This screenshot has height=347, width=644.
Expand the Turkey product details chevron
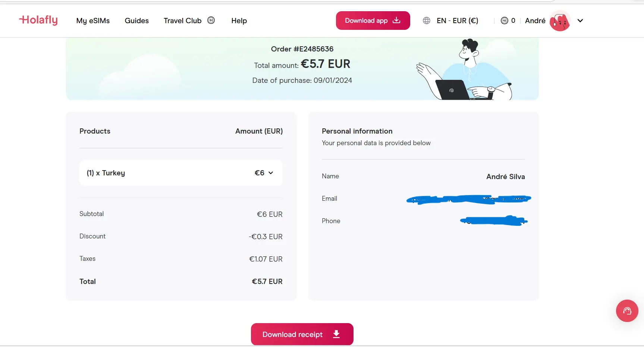coord(271,173)
